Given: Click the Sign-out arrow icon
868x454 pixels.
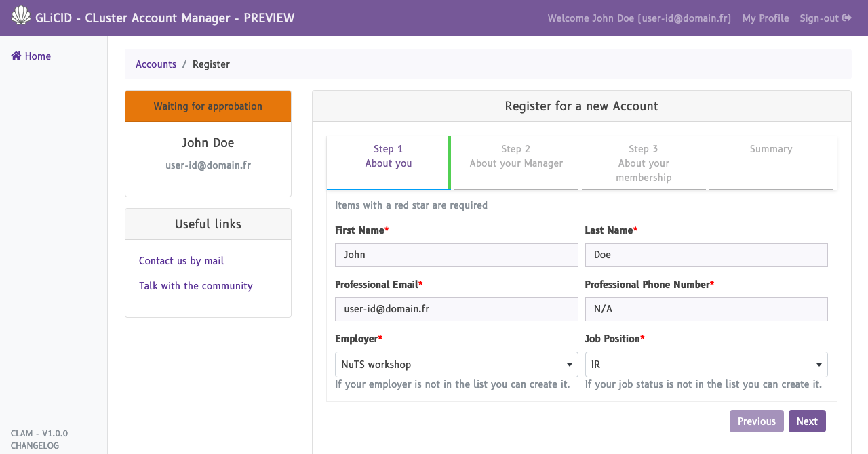Looking at the screenshot, I should tap(847, 18).
